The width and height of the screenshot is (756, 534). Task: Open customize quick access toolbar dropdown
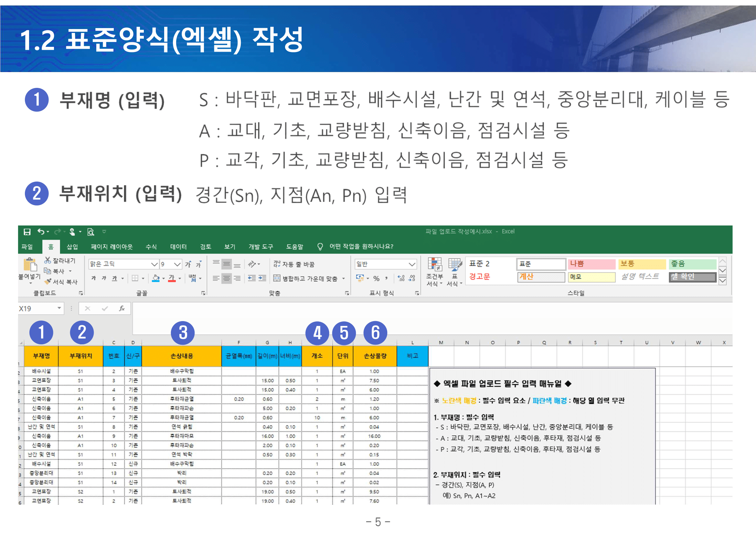[x=104, y=232]
